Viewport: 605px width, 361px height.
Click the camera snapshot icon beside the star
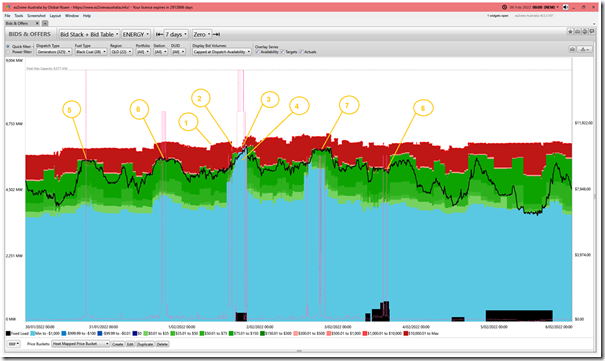[x=577, y=32]
